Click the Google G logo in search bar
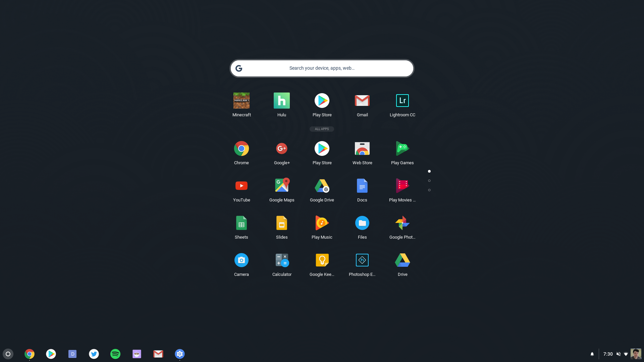Screen dimensions: 644x362 click(x=239, y=68)
